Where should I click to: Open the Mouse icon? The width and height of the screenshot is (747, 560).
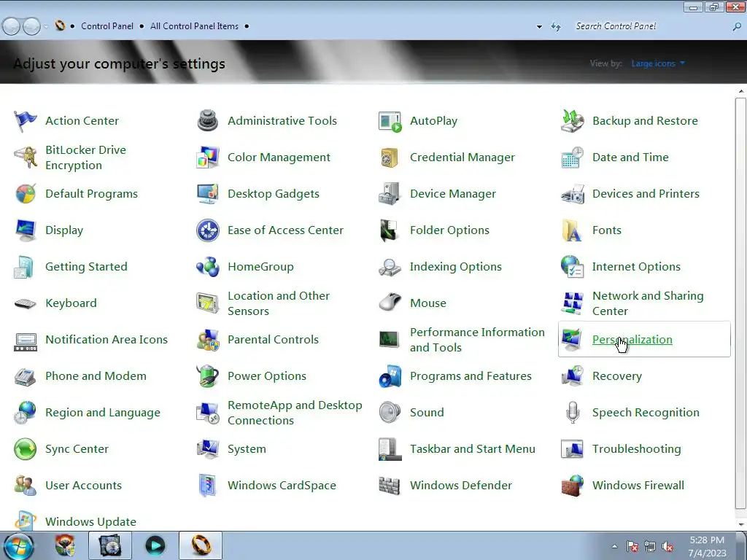390,303
